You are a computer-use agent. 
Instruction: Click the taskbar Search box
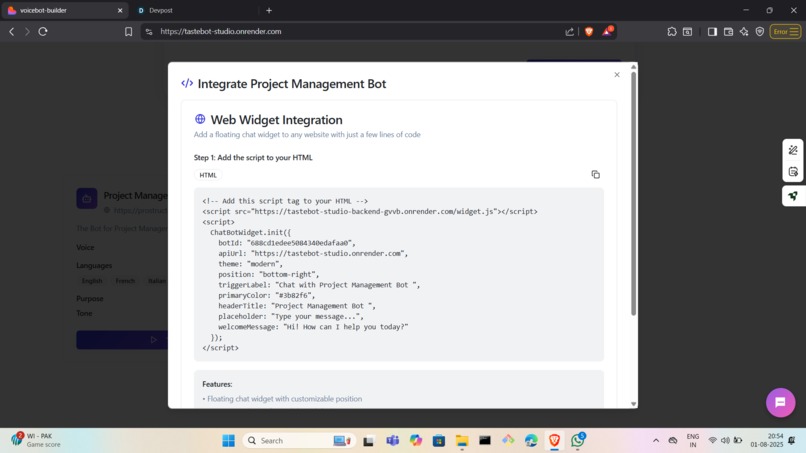point(298,441)
